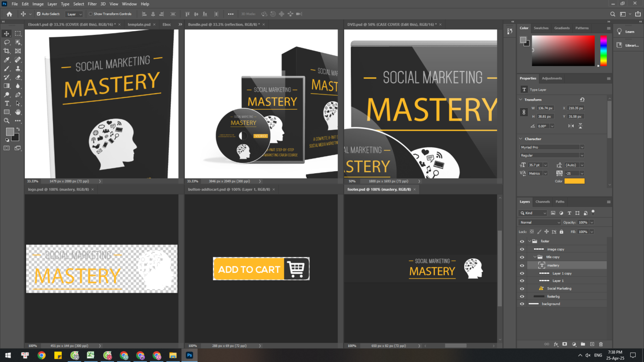This screenshot has height=362, width=644.
Task: Open the Myriad Pro font dropdown
Action: pyautogui.click(x=552, y=147)
